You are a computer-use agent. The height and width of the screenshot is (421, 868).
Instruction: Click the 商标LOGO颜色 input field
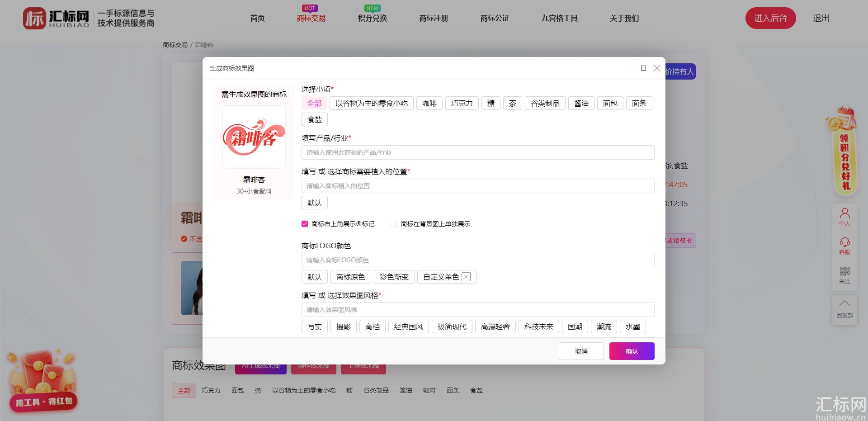(x=478, y=260)
